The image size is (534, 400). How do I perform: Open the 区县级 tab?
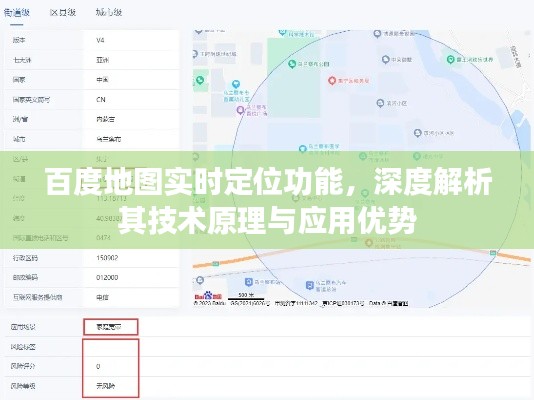tap(63, 13)
